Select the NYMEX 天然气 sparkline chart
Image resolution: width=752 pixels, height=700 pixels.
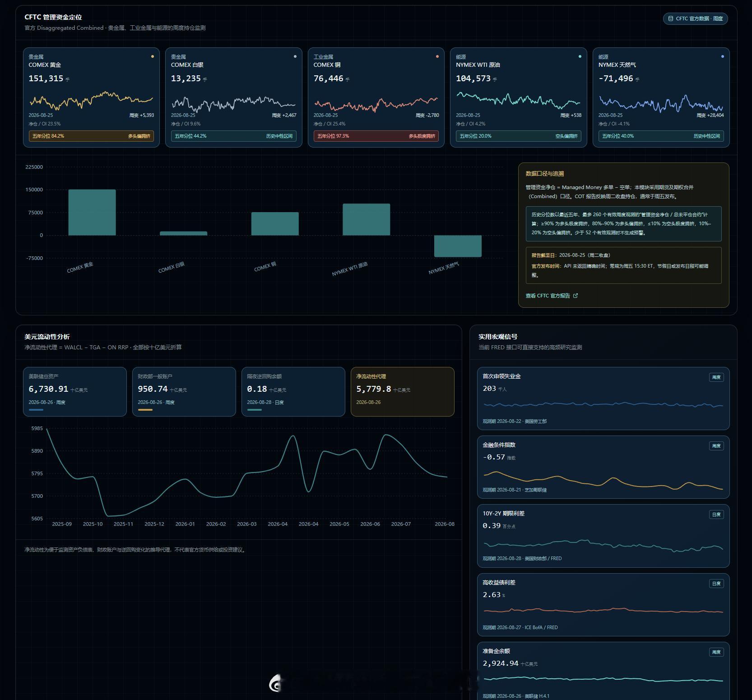661,104
